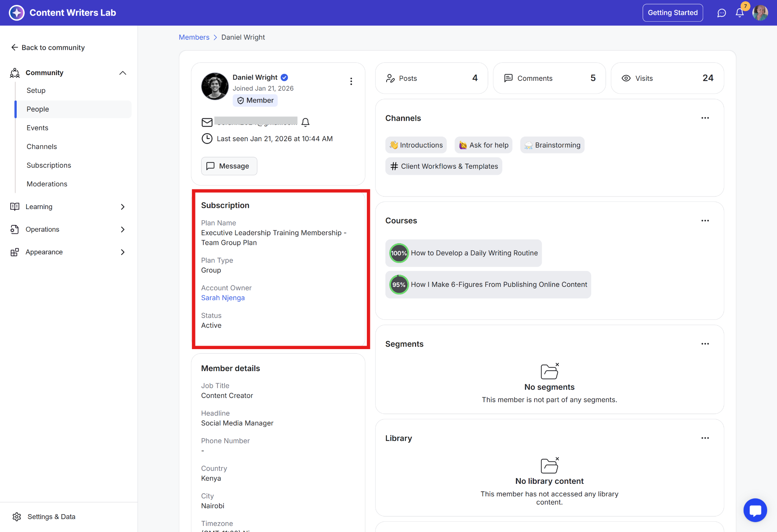Open the notifications bell in header
The width and height of the screenshot is (777, 532).
[739, 13]
